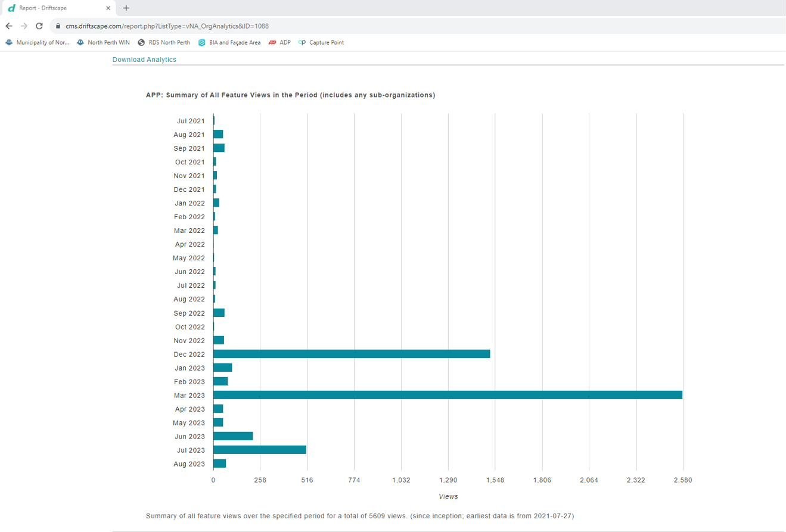
Task: Open the Capture Point bookmark
Action: (x=321, y=43)
